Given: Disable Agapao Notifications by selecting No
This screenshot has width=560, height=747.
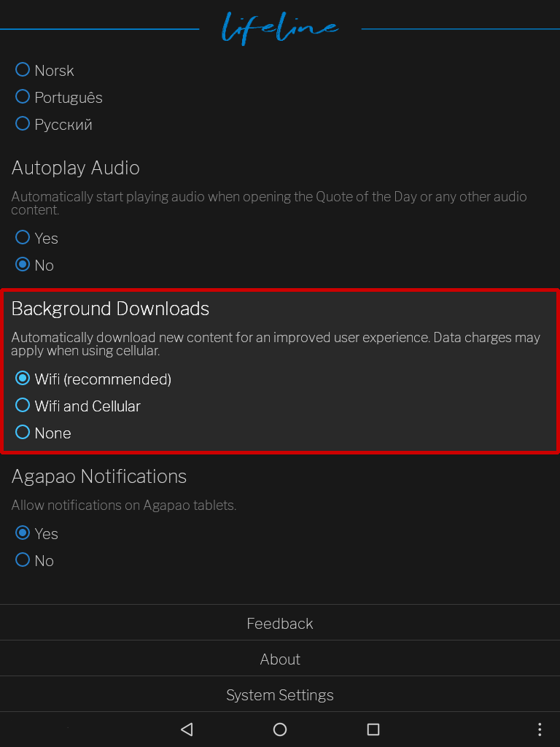Looking at the screenshot, I should pyautogui.click(x=34, y=560).
